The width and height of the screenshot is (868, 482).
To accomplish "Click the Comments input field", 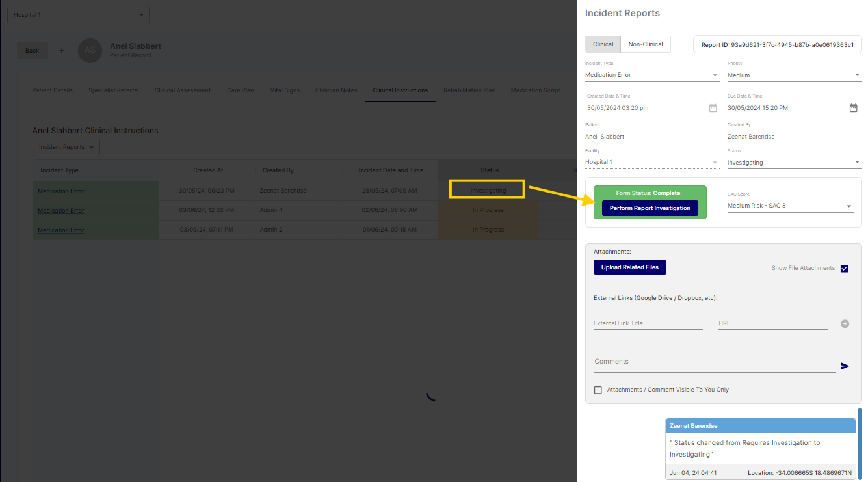I will pos(714,362).
